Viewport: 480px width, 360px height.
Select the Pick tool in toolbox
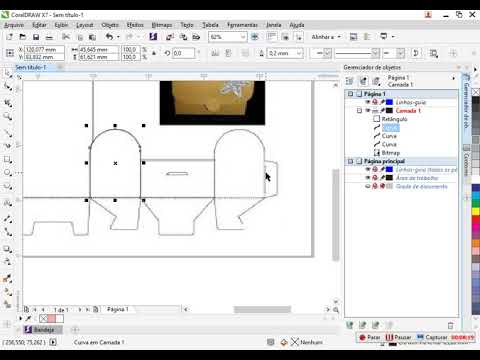[x=7, y=73]
